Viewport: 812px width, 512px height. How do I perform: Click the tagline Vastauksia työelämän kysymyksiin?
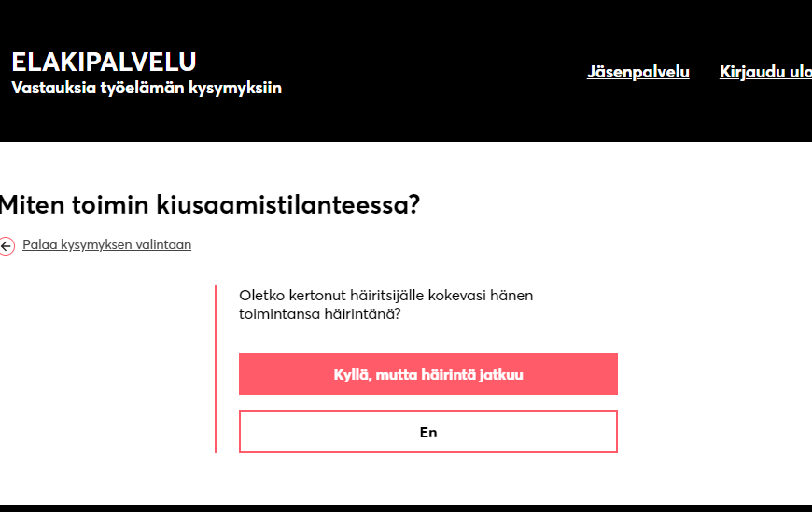tap(147, 89)
